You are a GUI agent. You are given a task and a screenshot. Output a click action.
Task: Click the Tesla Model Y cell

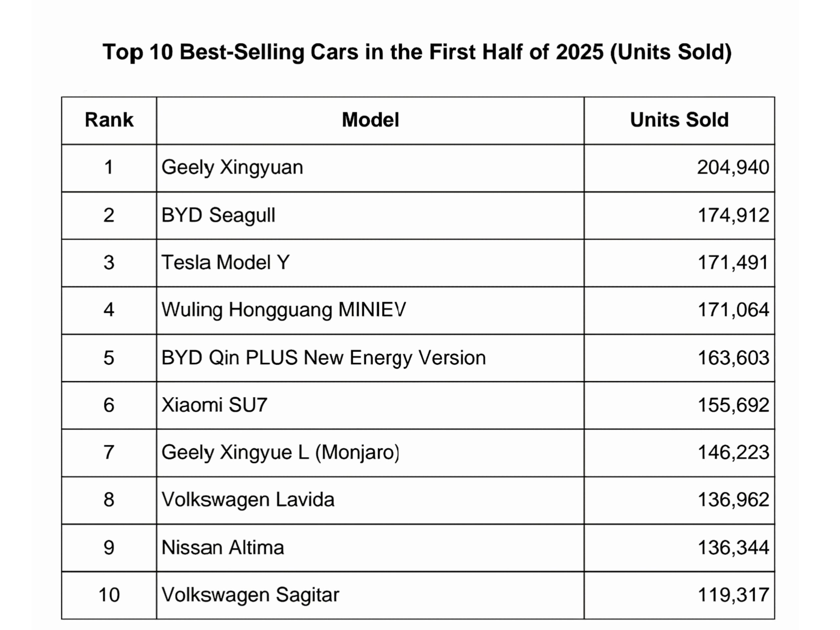tap(225, 262)
